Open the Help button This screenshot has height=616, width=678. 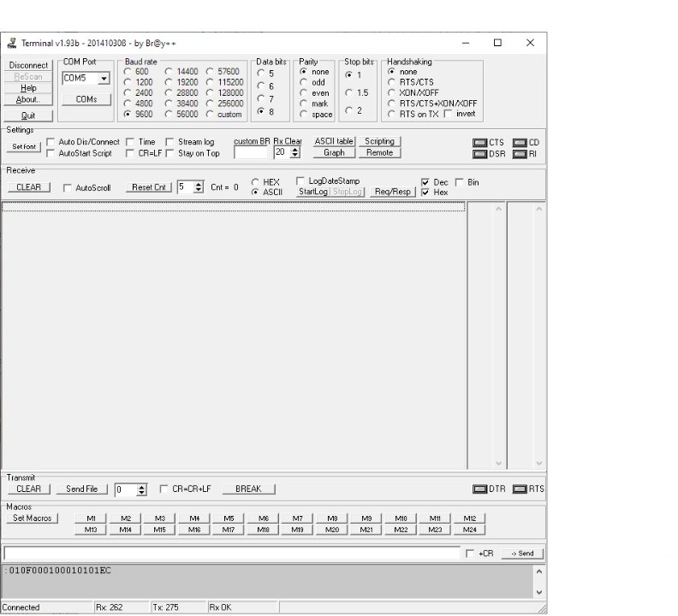(28, 88)
